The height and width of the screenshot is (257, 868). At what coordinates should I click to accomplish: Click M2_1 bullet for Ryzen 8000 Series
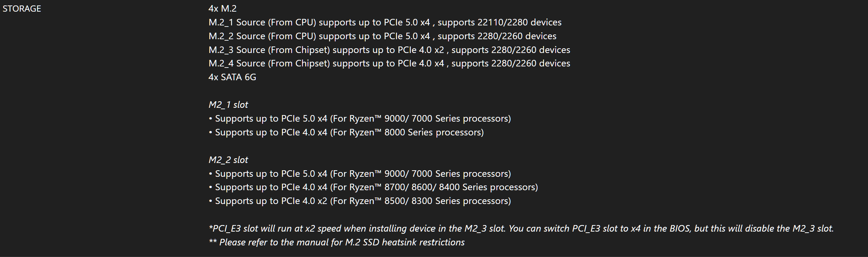pos(346,132)
